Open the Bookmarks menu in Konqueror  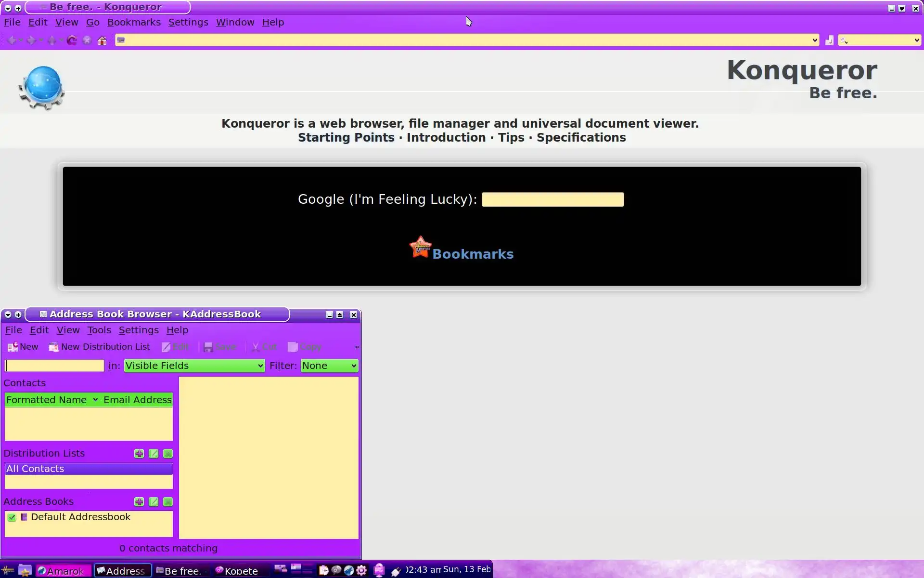tap(134, 22)
